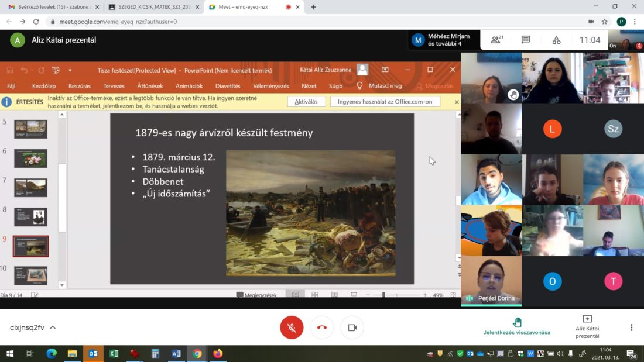Open the Fájl menu

(x=11, y=86)
